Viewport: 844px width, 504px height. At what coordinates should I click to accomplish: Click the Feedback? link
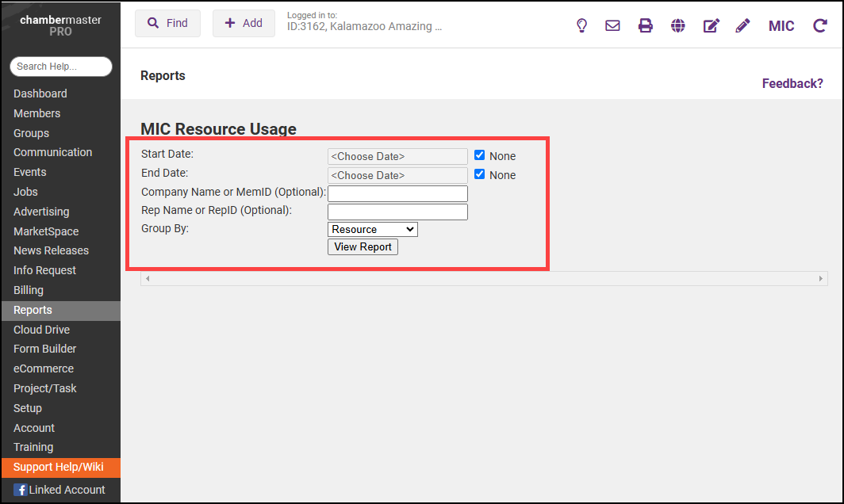coord(792,83)
